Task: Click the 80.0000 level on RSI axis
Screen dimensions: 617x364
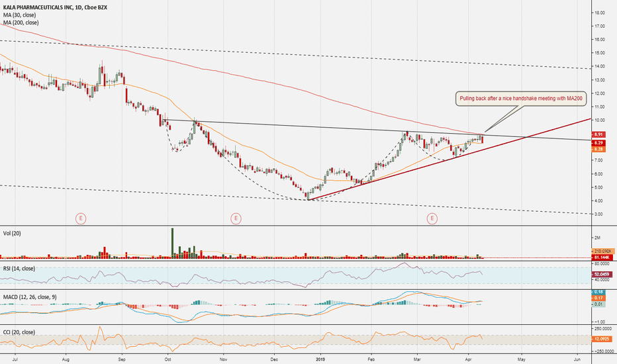Action: click(602, 263)
